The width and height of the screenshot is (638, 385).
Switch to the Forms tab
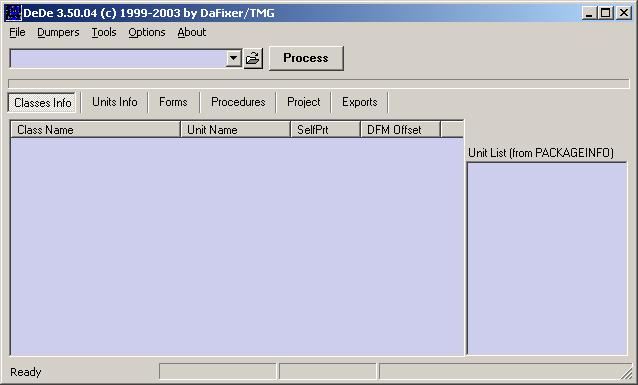coord(173,102)
